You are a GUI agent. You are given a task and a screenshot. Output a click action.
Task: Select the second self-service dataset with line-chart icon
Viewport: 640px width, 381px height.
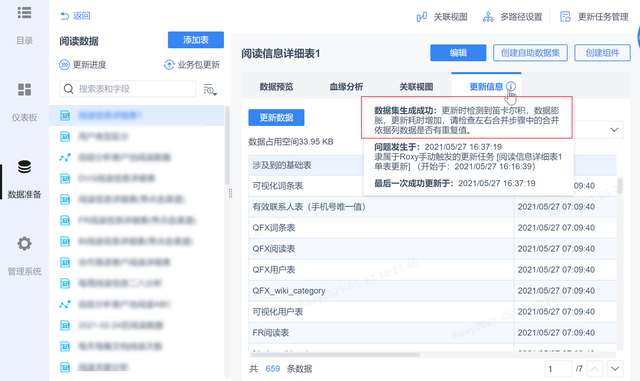click(x=136, y=304)
